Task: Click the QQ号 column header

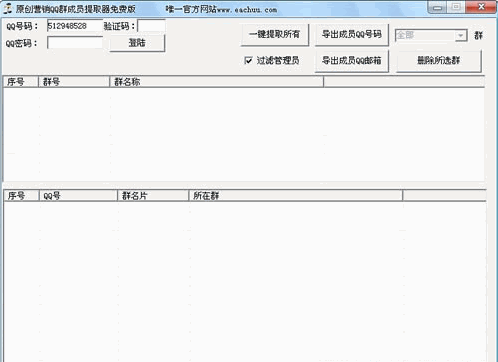Action: (79, 196)
